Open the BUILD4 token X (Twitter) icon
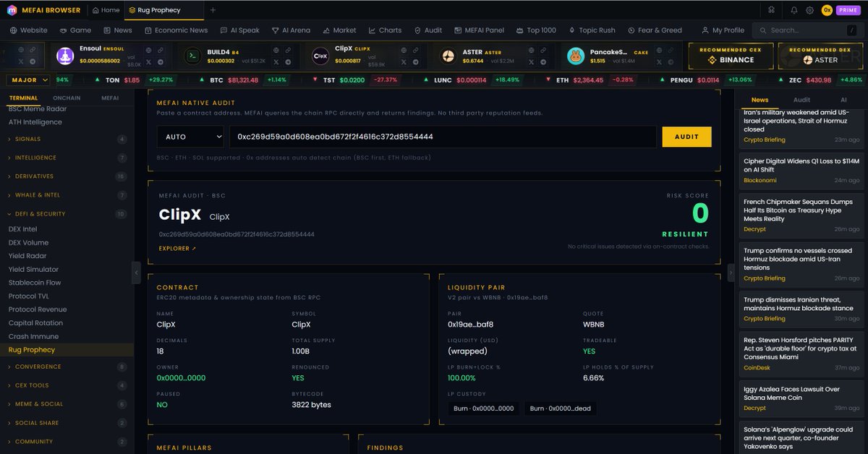This screenshot has height=454, width=868. [277, 61]
